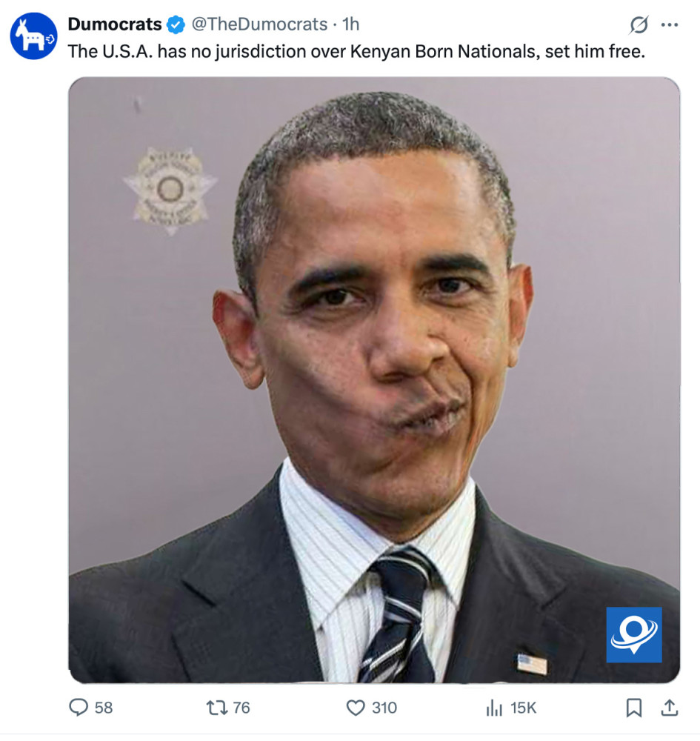Click the share upload arrow icon
This screenshot has width=700, height=741.
[670, 707]
